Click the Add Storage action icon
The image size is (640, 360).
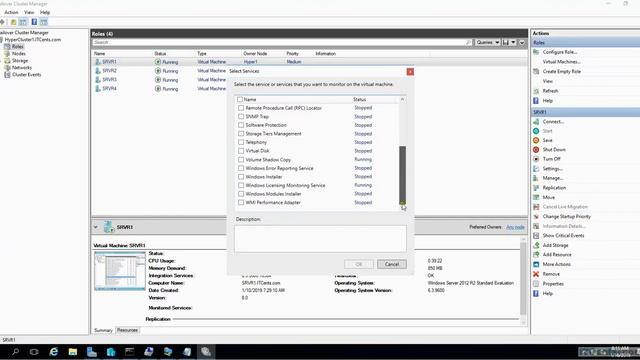(x=536, y=245)
